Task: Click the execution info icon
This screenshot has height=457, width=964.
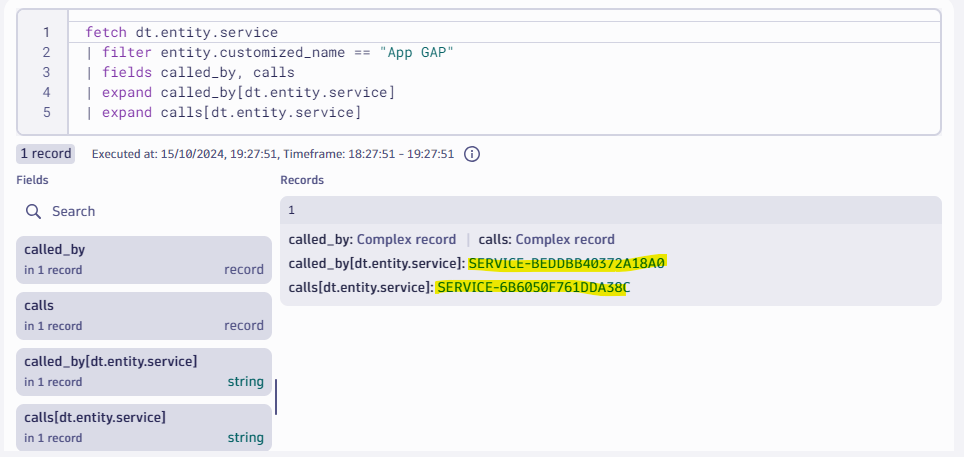Action: tap(473, 154)
